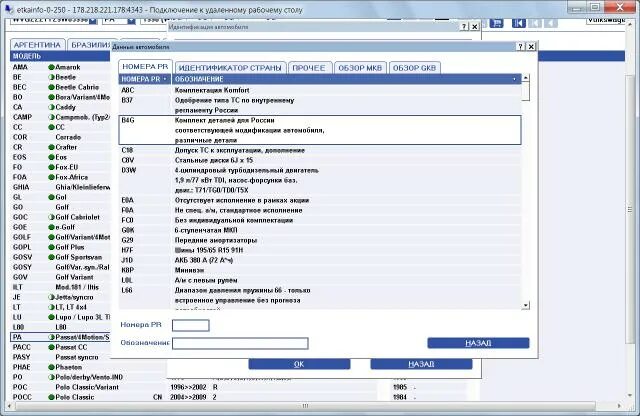Select the НОМЕРА PR tab
Screen dimensions: 640x416
pyautogui.click(x=145, y=67)
